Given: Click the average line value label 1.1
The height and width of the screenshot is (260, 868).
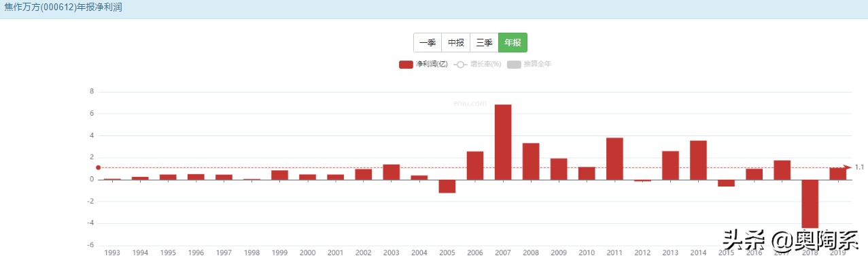Looking at the screenshot, I should 859,167.
